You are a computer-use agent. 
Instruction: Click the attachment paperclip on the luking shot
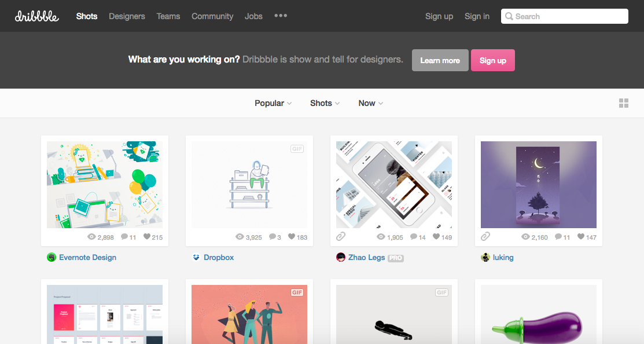pyautogui.click(x=485, y=236)
